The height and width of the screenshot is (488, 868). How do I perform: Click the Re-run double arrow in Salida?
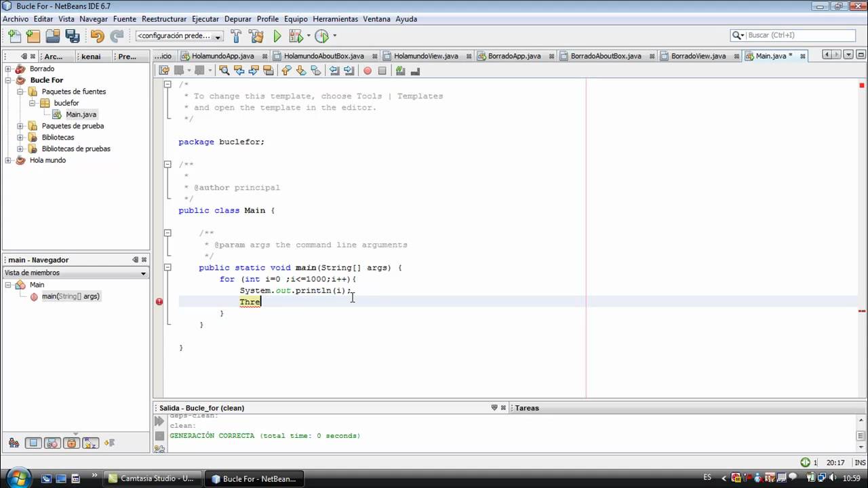pos(159,422)
